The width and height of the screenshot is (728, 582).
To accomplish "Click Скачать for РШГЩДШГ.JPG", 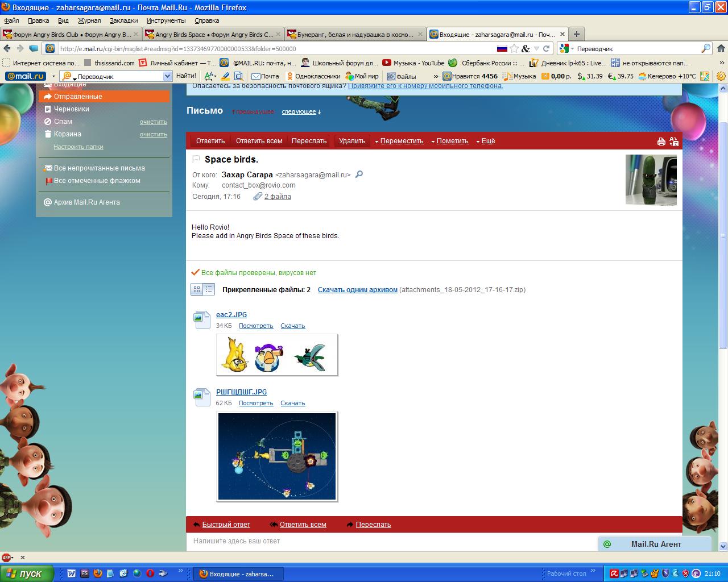I will [x=293, y=403].
